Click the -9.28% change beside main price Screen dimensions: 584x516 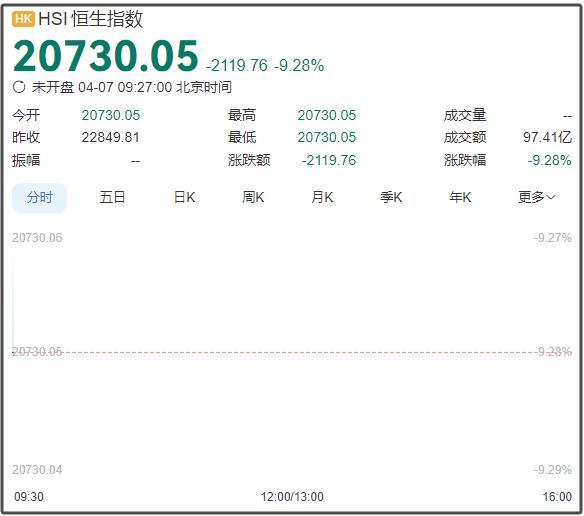(299, 66)
